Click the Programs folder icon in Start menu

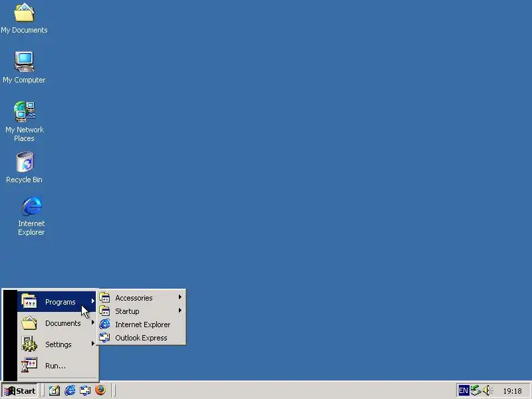click(29, 301)
